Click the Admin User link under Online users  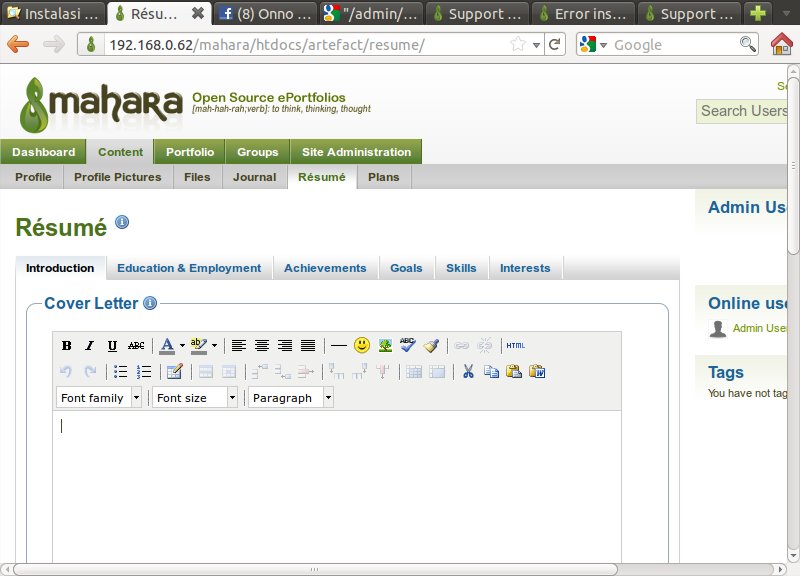coord(759,328)
